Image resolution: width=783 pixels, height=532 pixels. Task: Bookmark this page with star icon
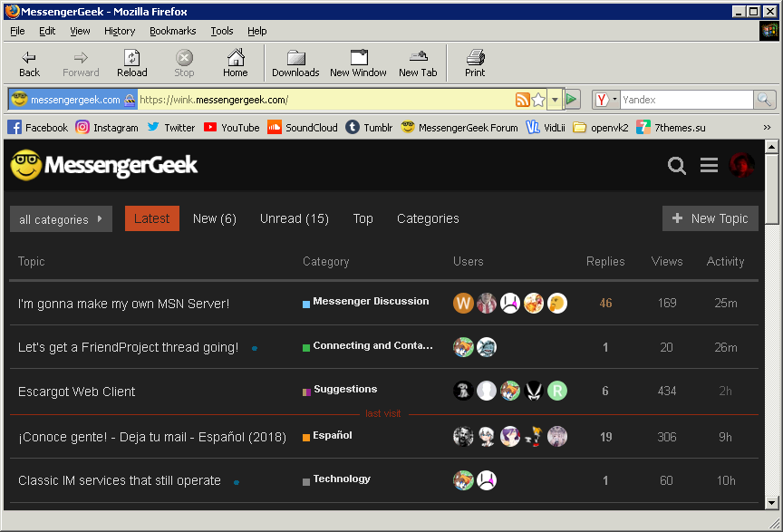[x=538, y=100]
